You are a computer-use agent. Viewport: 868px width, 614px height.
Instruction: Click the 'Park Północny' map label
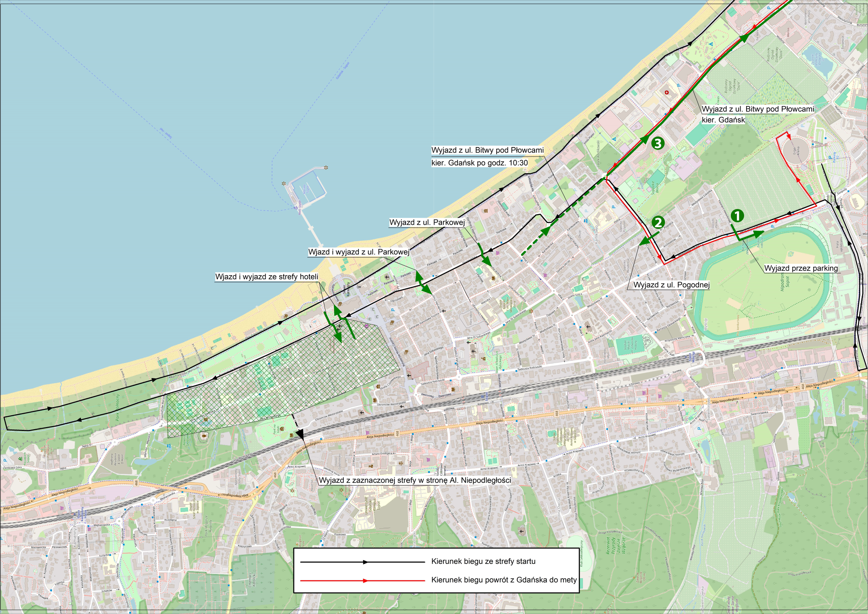pos(118,407)
